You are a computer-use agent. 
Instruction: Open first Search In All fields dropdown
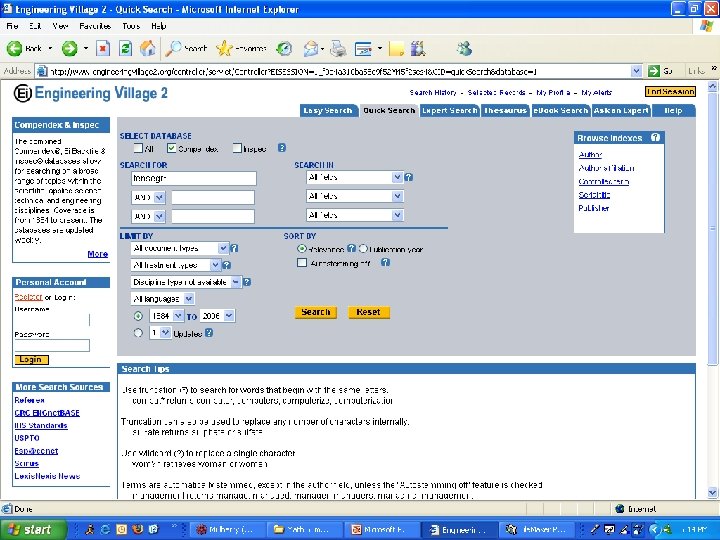point(354,177)
